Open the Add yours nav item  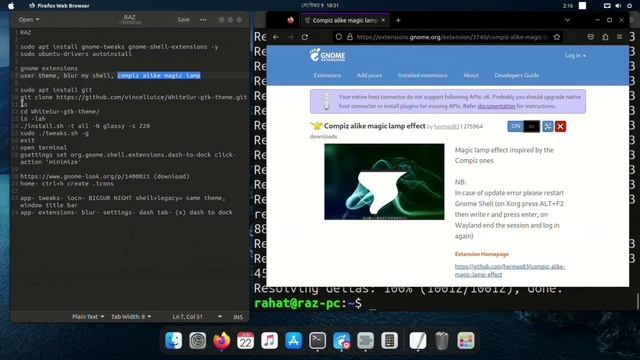click(369, 76)
